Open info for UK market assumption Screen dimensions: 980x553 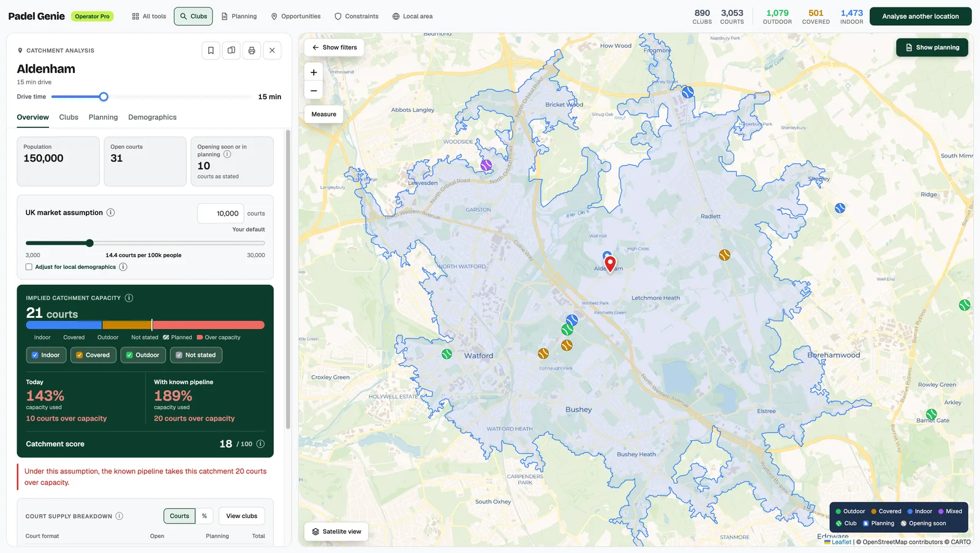pyautogui.click(x=111, y=213)
